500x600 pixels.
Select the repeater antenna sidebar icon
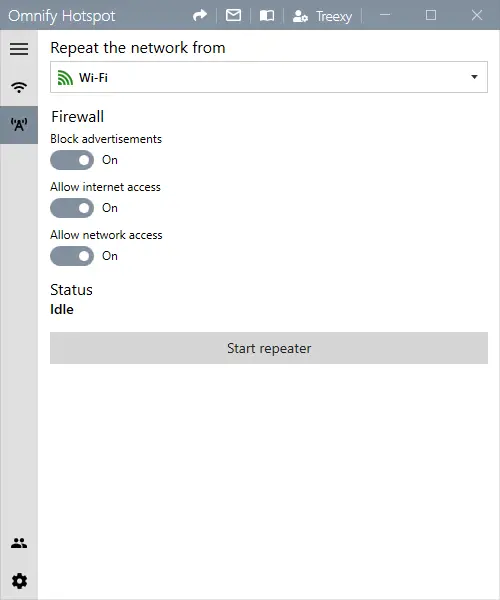coord(19,125)
